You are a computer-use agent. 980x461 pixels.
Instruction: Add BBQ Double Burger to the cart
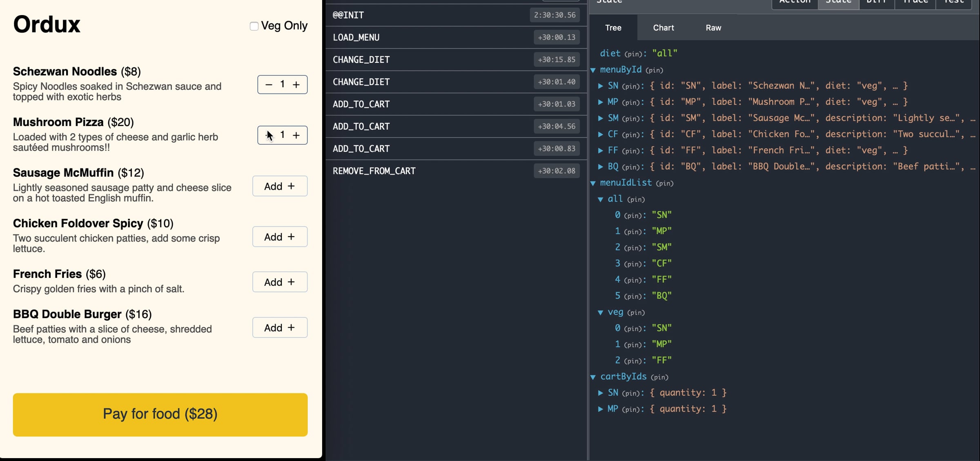(x=280, y=328)
